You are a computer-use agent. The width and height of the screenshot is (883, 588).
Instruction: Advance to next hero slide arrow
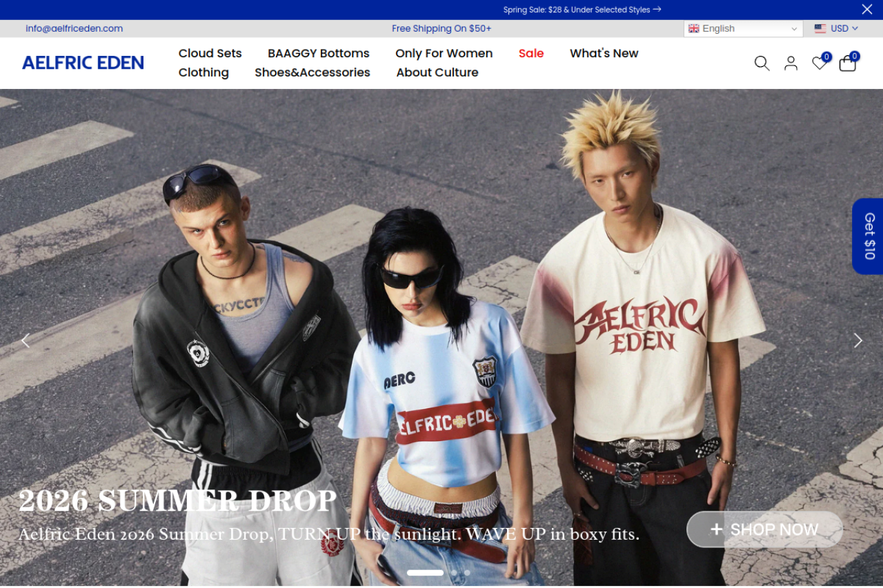point(857,341)
